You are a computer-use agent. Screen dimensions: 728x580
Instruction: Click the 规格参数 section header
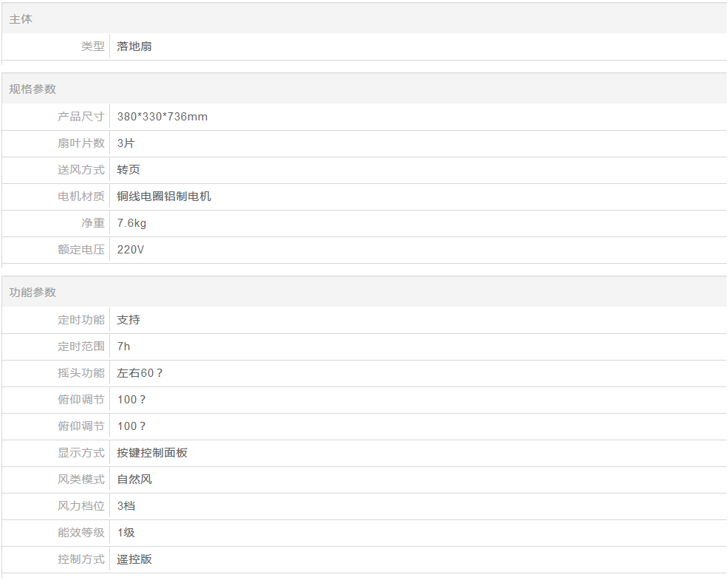tap(32, 89)
